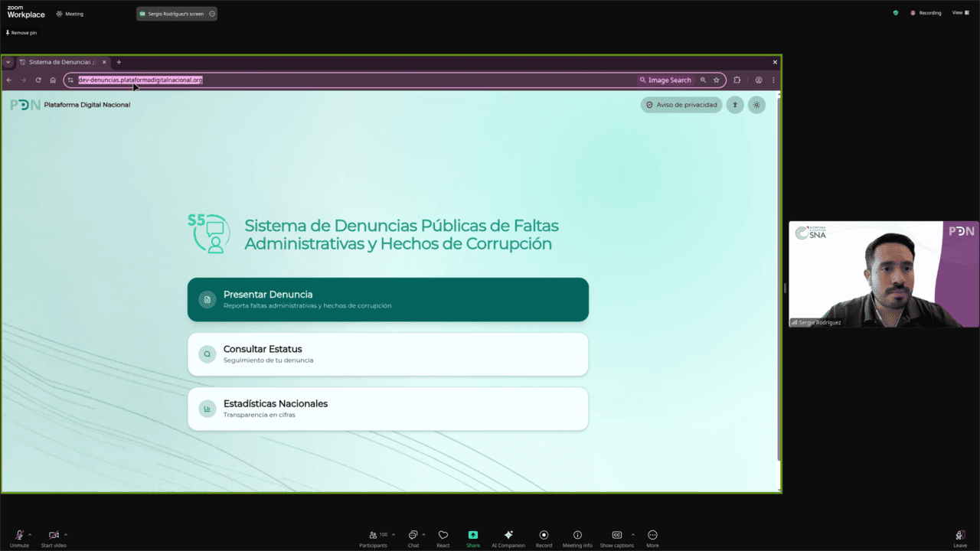Open the View dropdown at top right

pyautogui.click(x=959, y=13)
